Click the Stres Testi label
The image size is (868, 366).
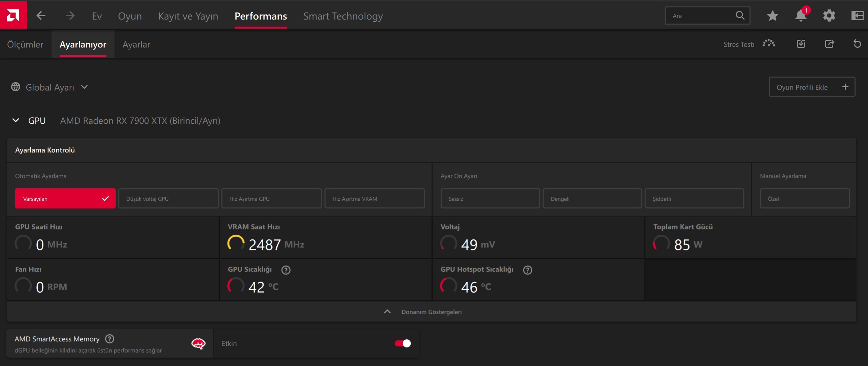(x=739, y=44)
